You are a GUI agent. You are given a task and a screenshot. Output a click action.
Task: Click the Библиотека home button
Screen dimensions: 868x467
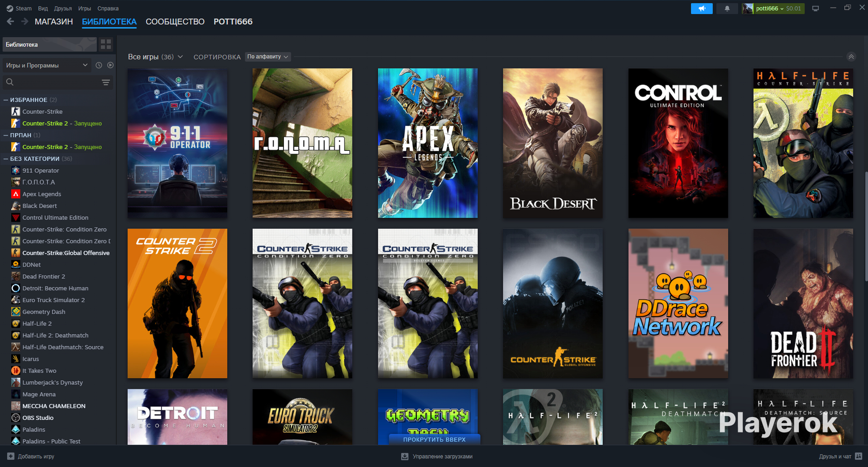coord(49,44)
